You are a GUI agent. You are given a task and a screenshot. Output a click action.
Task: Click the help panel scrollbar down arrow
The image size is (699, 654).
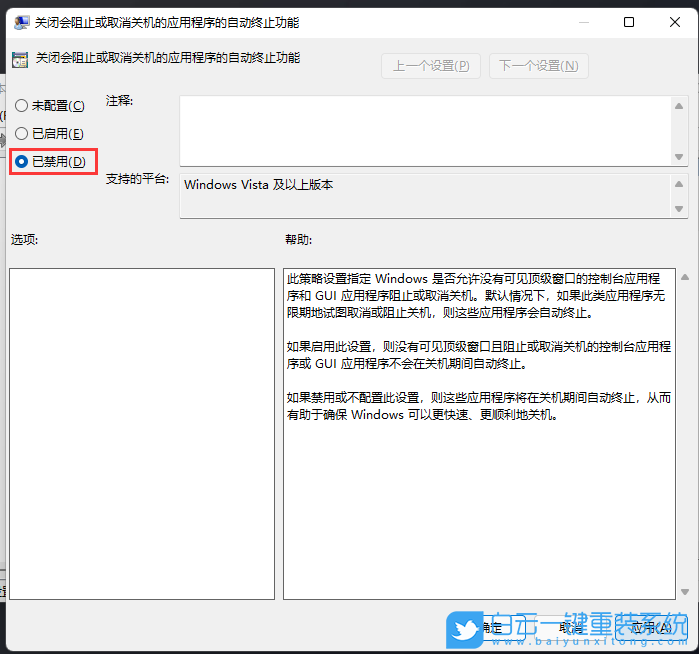685,592
